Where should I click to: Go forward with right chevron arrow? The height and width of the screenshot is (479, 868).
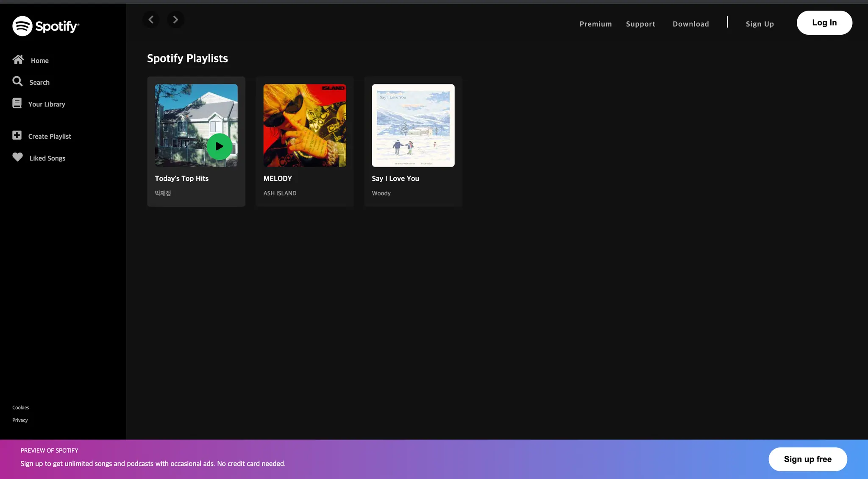pyautogui.click(x=175, y=19)
